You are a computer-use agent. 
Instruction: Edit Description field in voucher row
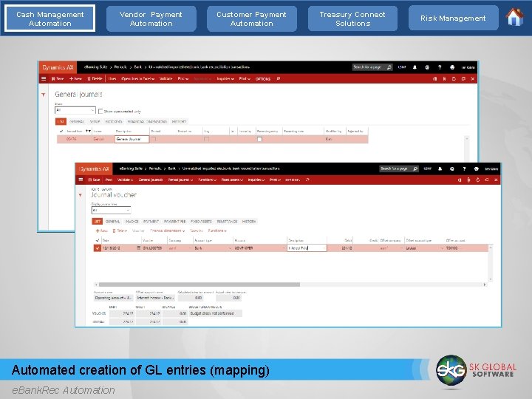[307, 248]
